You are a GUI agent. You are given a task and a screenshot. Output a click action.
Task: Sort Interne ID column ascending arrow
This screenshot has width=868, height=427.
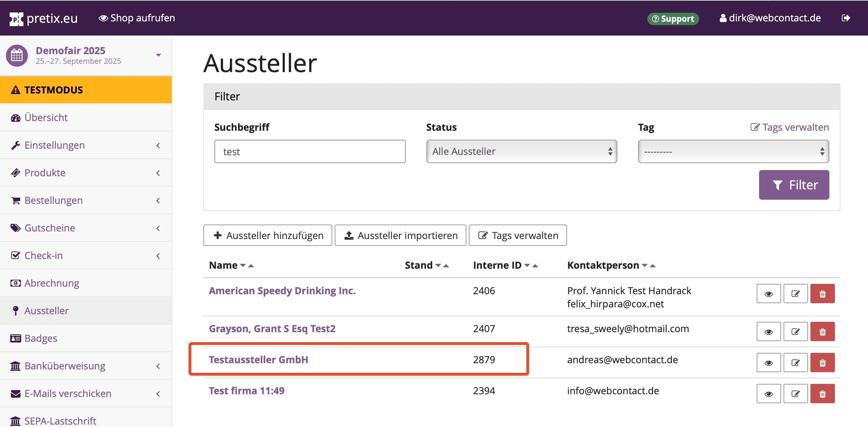click(535, 266)
